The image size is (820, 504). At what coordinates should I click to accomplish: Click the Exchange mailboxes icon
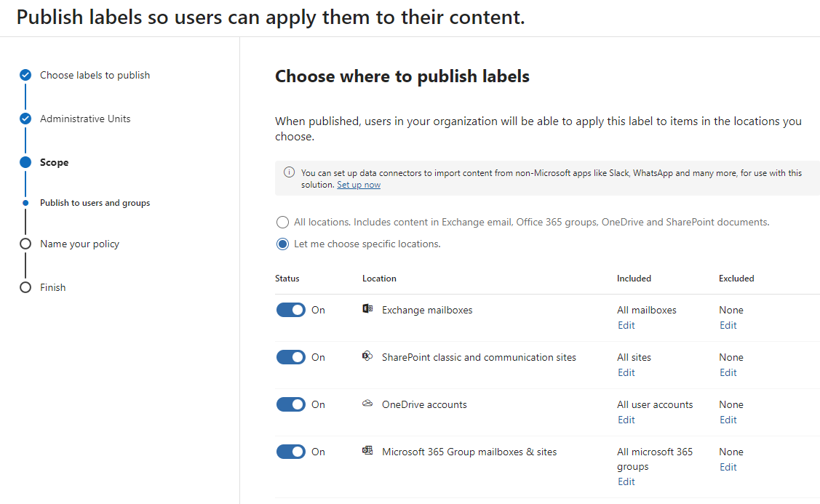[367, 309]
